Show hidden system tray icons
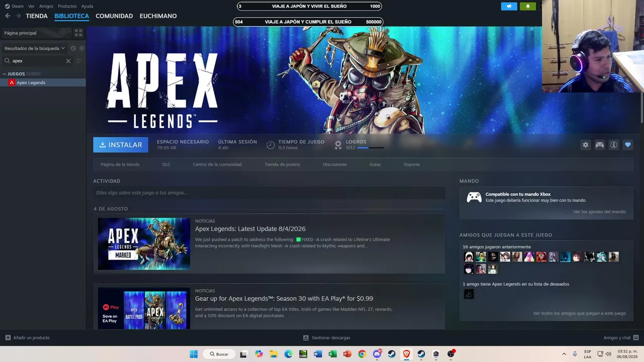This screenshot has height=362, width=644. click(564, 354)
